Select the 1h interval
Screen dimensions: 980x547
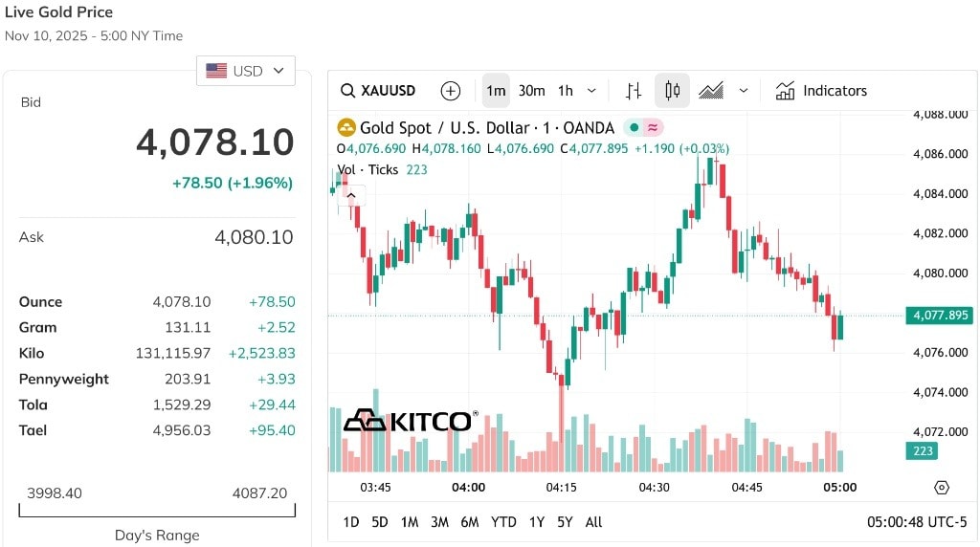click(x=565, y=91)
